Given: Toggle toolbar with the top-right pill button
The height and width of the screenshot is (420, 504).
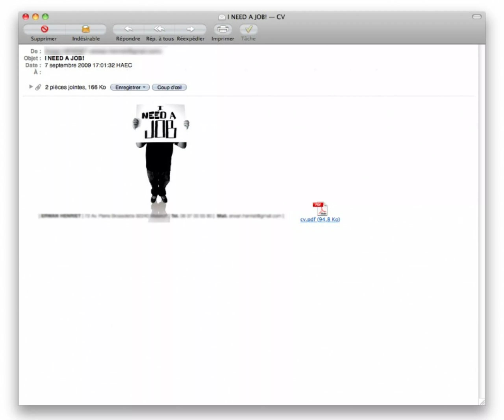Looking at the screenshot, I should (477, 17).
